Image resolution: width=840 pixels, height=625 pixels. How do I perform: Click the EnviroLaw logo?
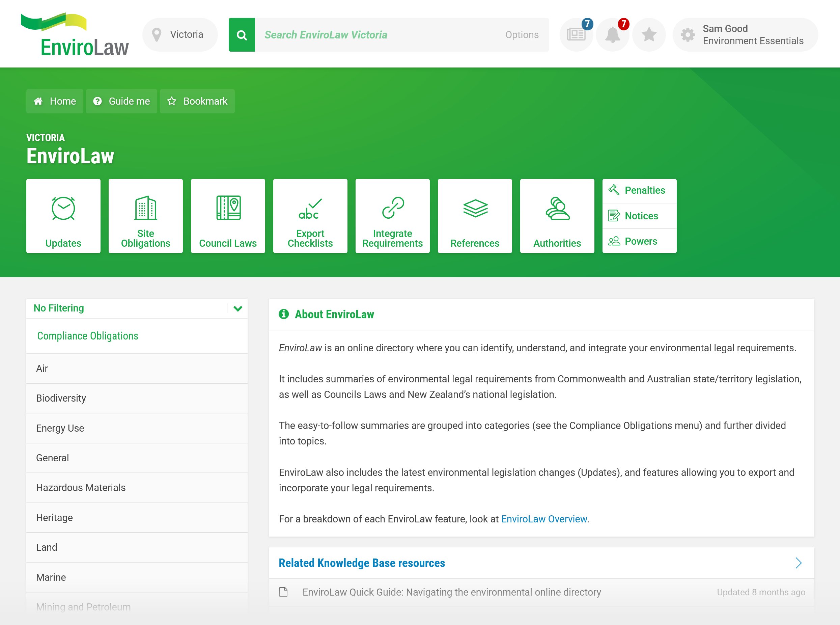[75, 34]
